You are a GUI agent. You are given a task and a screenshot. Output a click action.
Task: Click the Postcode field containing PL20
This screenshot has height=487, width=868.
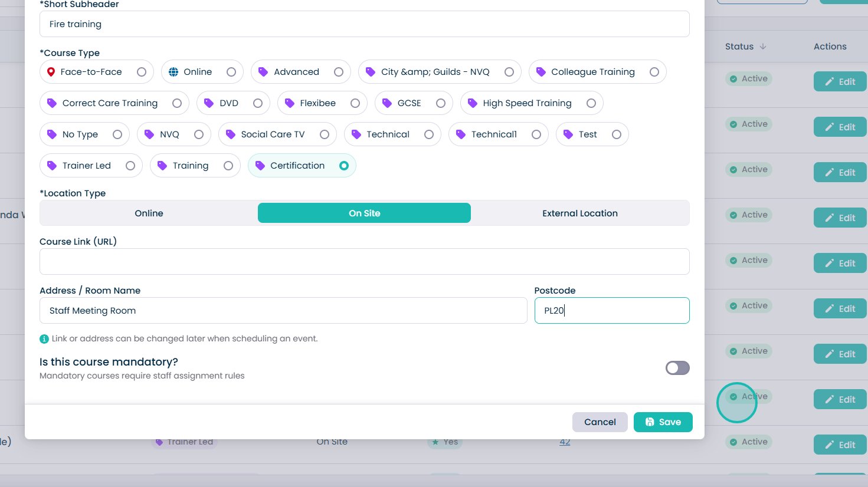click(x=612, y=311)
